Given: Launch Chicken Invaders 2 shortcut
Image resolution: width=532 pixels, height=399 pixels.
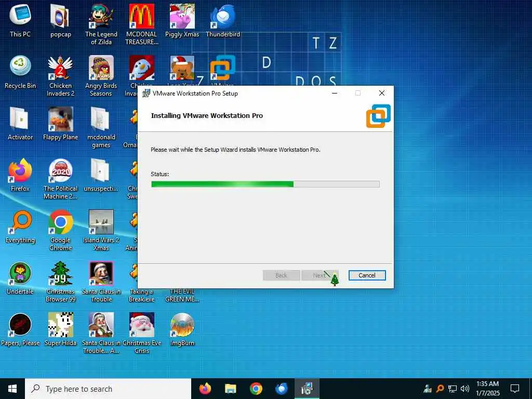Looking at the screenshot, I should click(x=60, y=76).
